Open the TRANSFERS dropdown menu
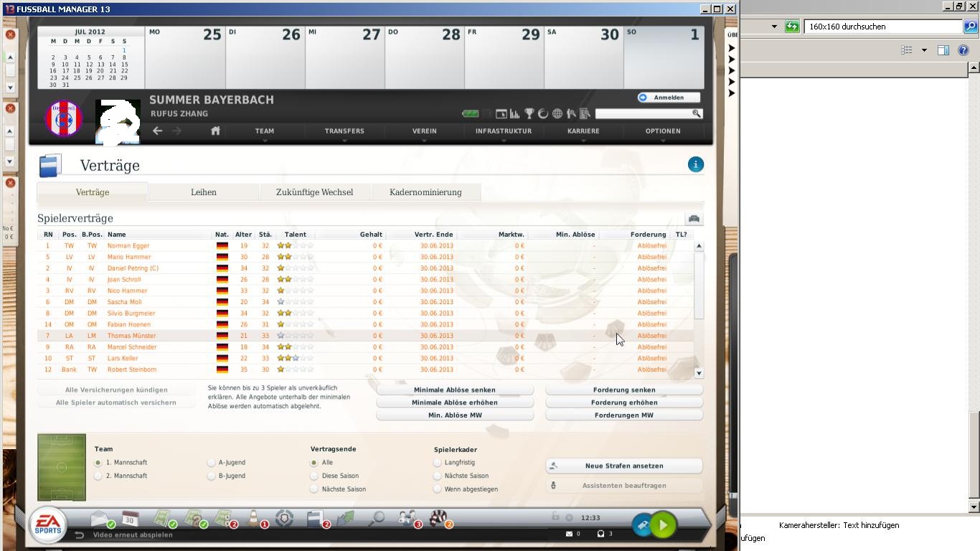The width and height of the screenshot is (980, 551). click(x=344, y=132)
